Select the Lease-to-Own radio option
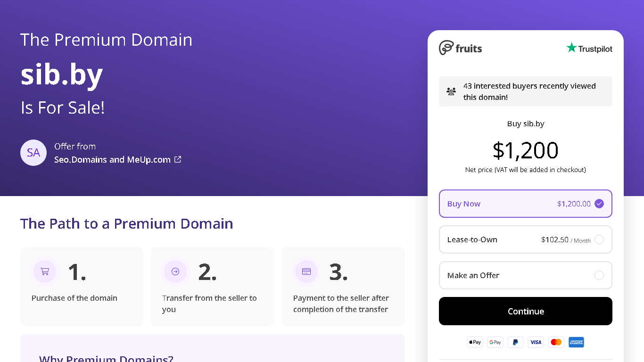This screenshot has width=644, height=362. 526,239
